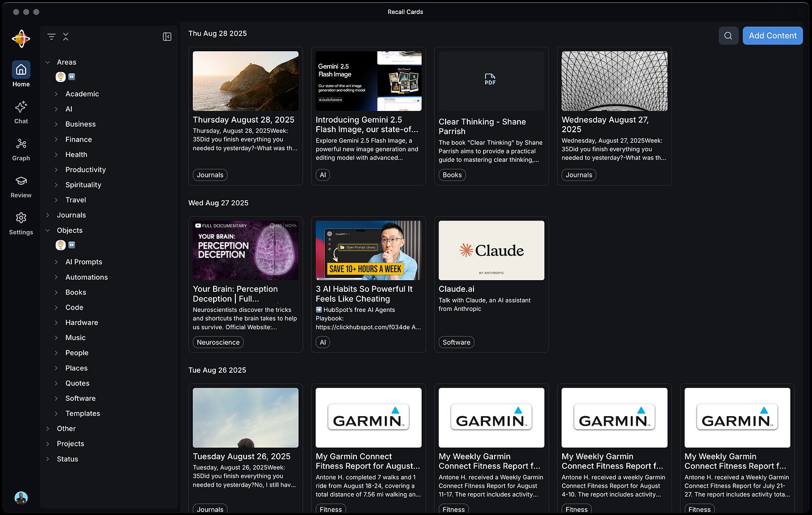Click the 'Clear Thinking - Shane Parrish' title
Viewport: 812px width, 515px height.
click(482, 126)
